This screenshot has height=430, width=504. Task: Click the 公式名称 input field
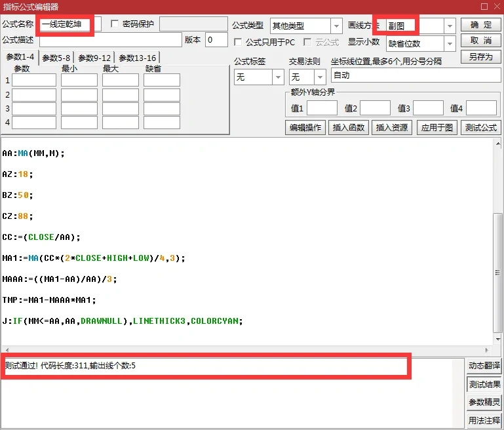pos(70,24)
